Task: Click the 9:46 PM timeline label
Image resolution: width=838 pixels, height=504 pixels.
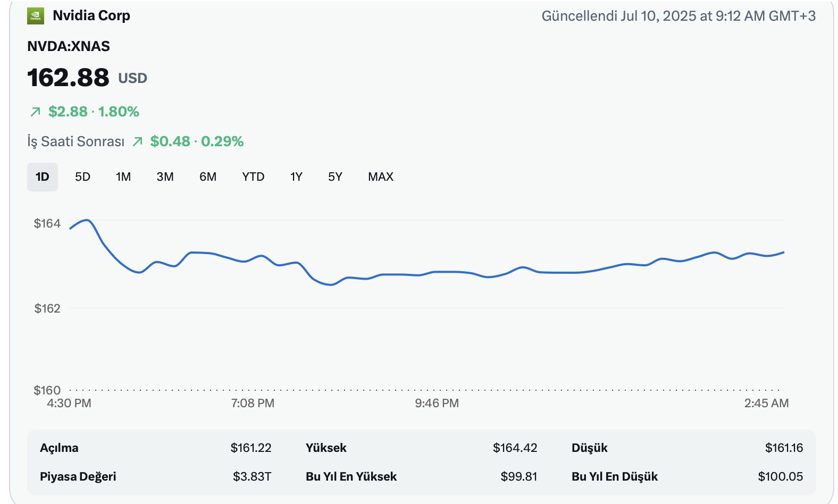Action: click(437, 403)
